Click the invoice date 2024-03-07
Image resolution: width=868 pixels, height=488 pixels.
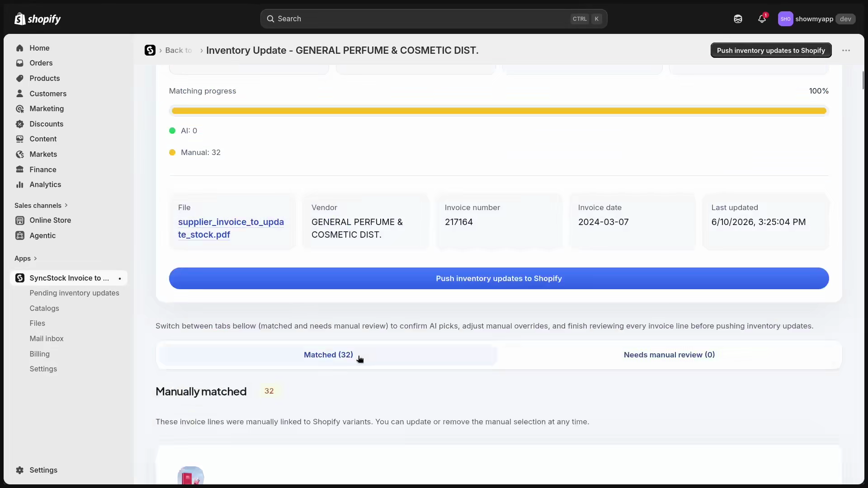[x=603, y=222]
